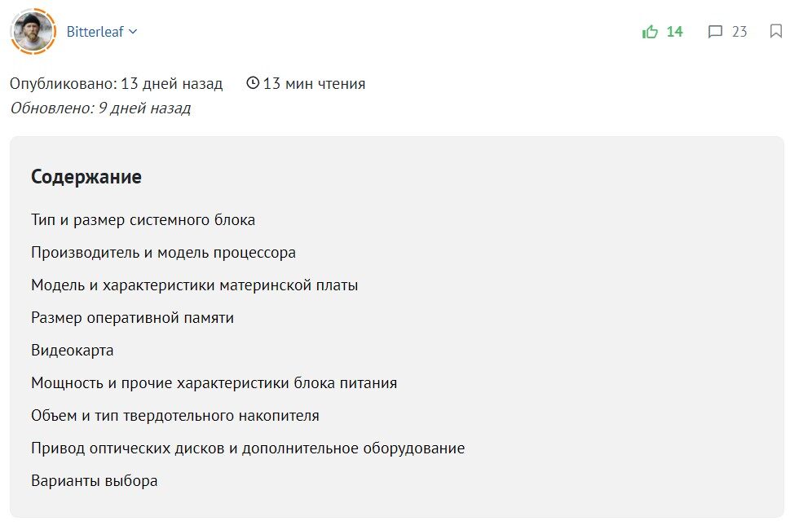Select the 'Видеокарта' contents entry

pyautogui.click(x=72, y=351)
